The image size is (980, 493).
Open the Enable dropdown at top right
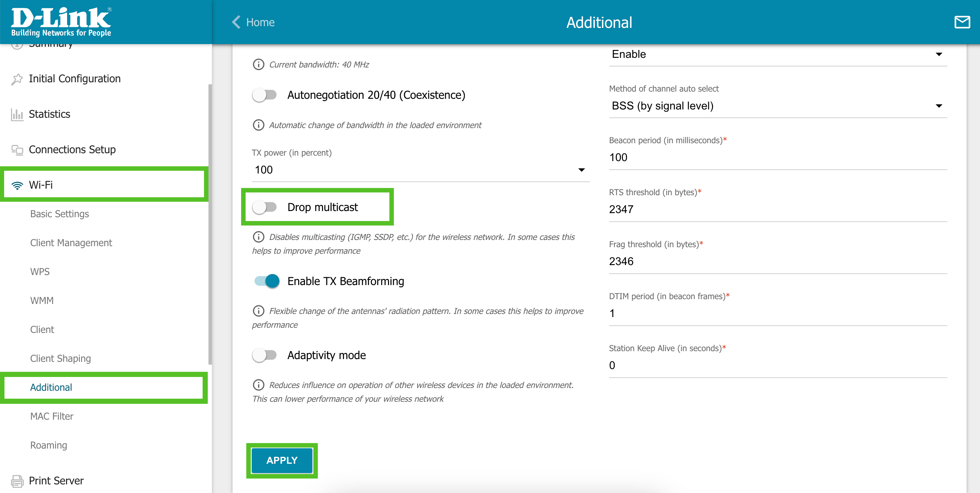coord(777,54)
